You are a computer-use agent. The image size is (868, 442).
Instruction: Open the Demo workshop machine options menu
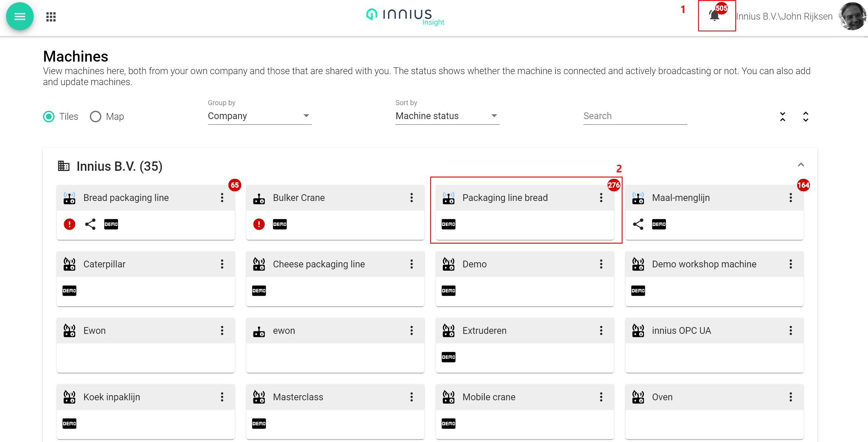coord(790,264)
